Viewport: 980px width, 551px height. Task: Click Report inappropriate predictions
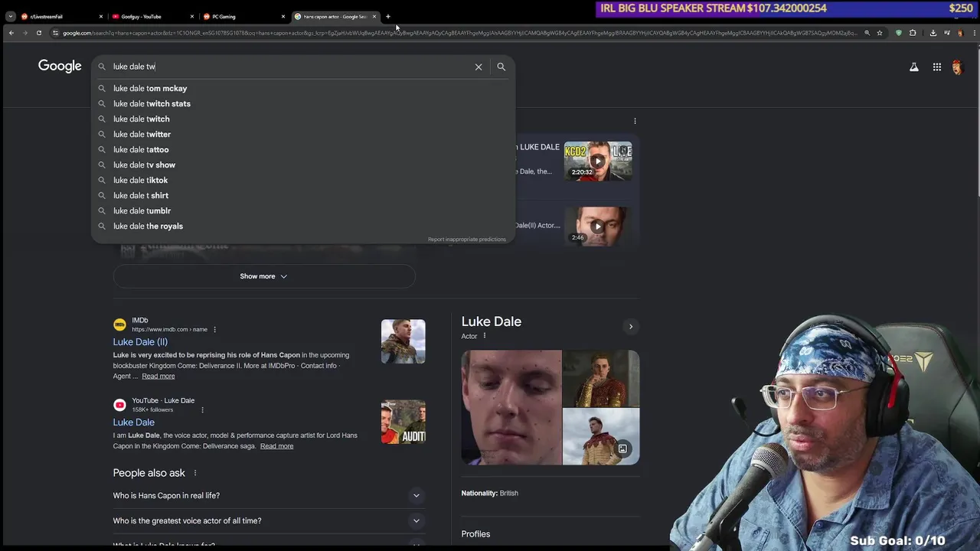coord(467,240)
